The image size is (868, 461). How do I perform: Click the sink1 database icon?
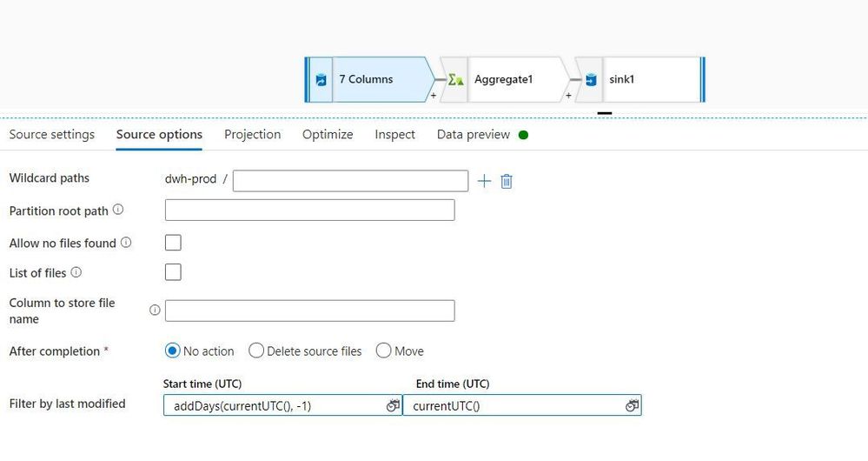[x=591, y=80]
